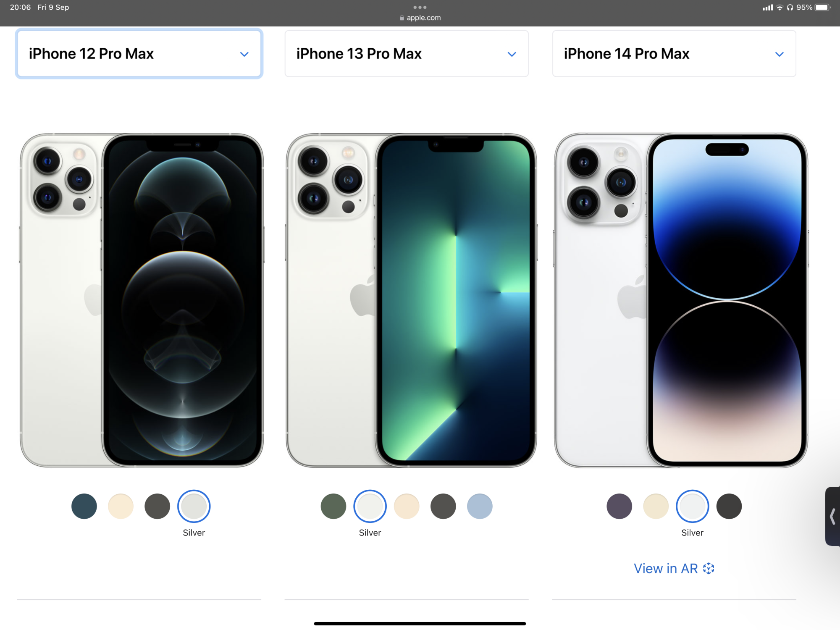The width and height of the screenshot is (840, 630).
Task: Open the iPhone 14 Pro Max model dropdown
Action: [674, 53]
